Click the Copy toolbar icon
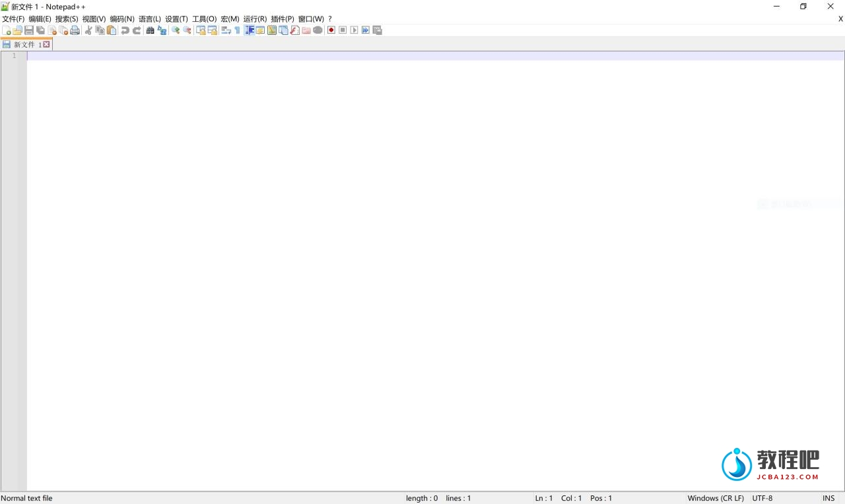 coord(100,30)
